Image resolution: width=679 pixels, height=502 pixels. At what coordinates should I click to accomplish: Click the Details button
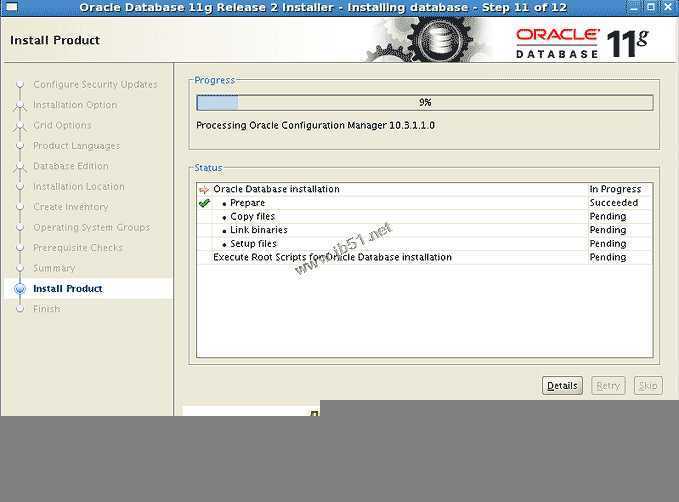pos(562,385)
